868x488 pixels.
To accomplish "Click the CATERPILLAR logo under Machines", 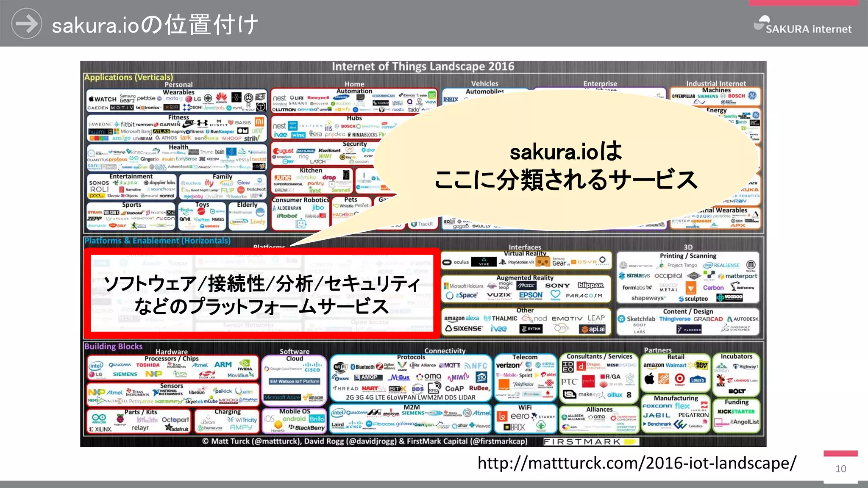I will pos(683,96).
